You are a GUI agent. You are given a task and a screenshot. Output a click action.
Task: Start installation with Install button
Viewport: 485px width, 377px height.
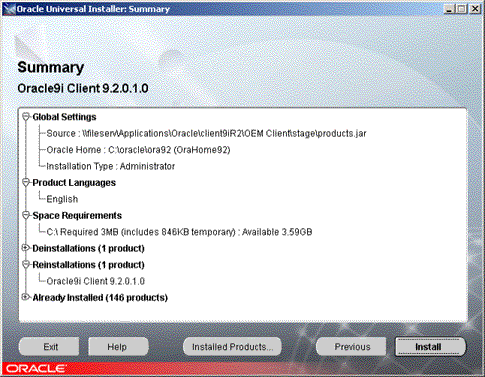coord(430,347)
